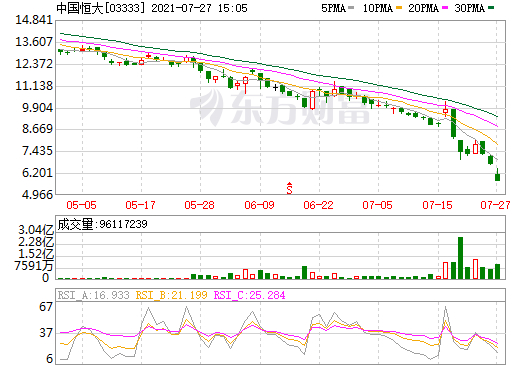Click the green 30PMA legend swatch
The image size is (520, 365).
pyautogui.click(x=491, y=8)
